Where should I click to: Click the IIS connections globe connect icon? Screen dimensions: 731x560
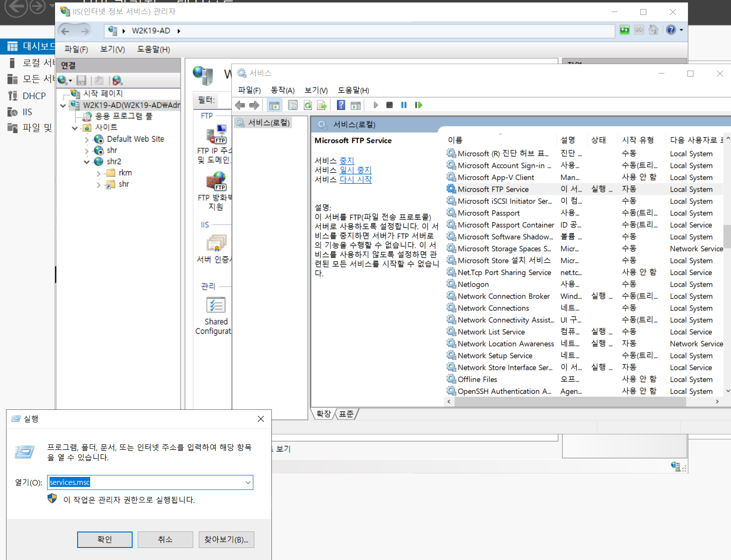tap(62, 80)
